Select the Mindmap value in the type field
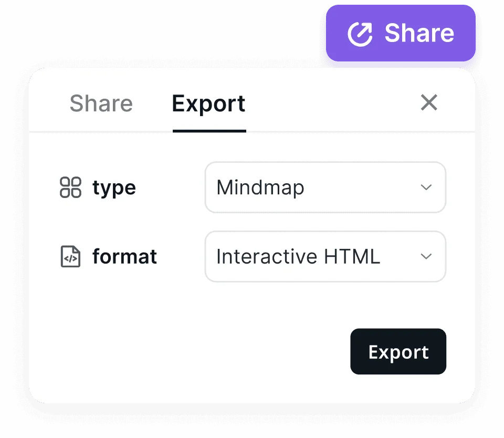Image resolution: width=504 pixels, height=438 pixels. [x=260, y=187]
